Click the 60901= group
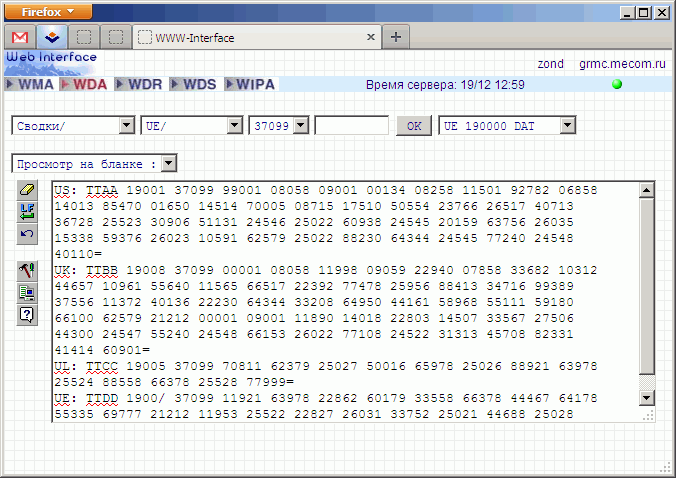676x478 pixels. click(x=126, y=350)
